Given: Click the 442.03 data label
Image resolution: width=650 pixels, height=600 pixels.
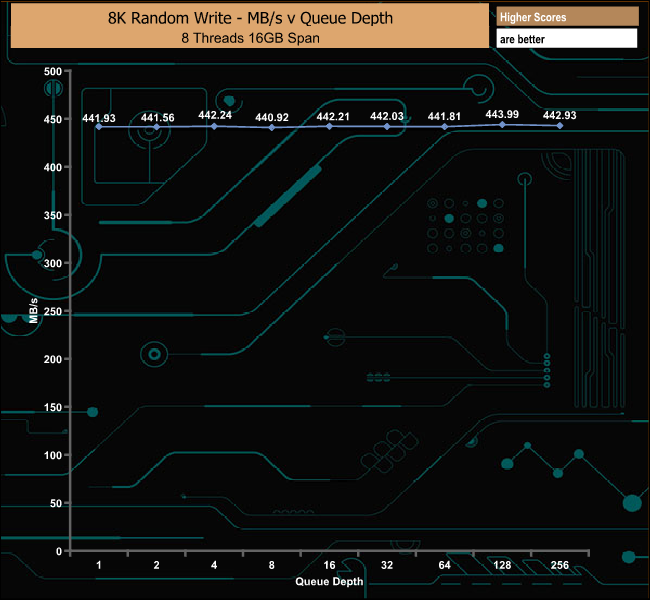Looking at the screenshot, I should tap(387, 117).
